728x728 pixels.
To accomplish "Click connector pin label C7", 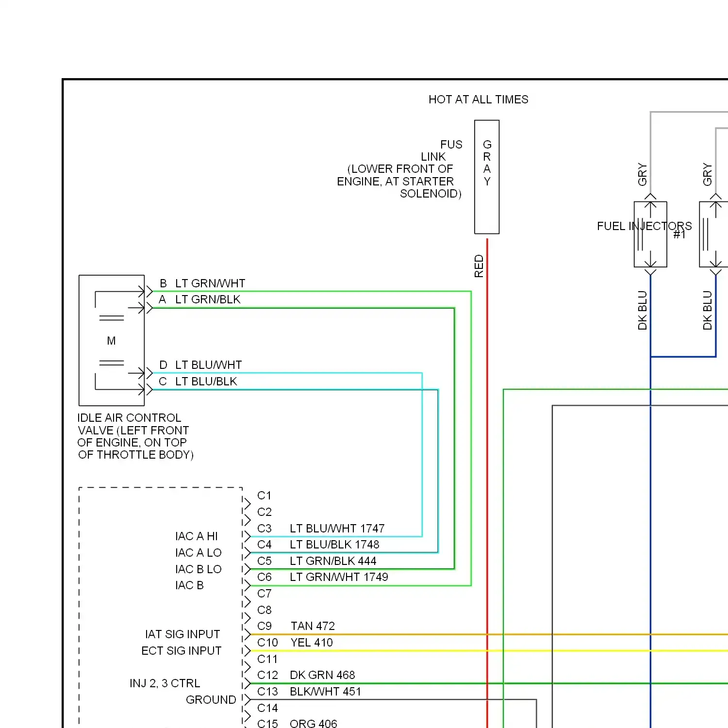I will pos(265,594).
